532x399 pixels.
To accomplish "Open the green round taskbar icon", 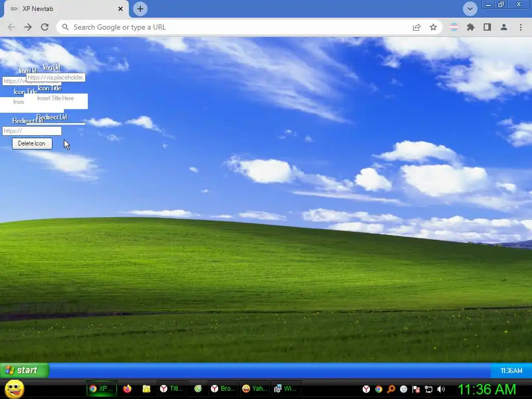I will (198, 389).
